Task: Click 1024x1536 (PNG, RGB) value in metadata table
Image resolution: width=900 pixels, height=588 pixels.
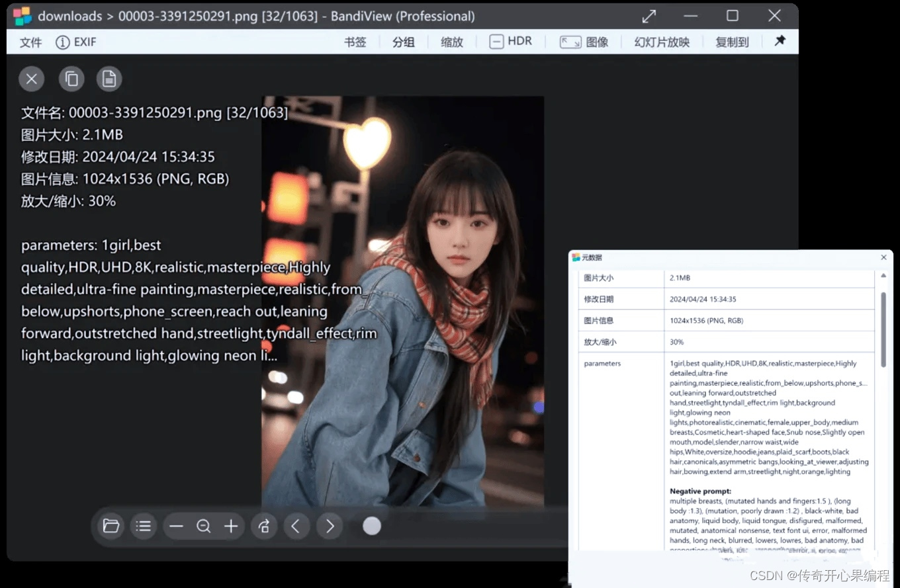Action: pos(706,321)
